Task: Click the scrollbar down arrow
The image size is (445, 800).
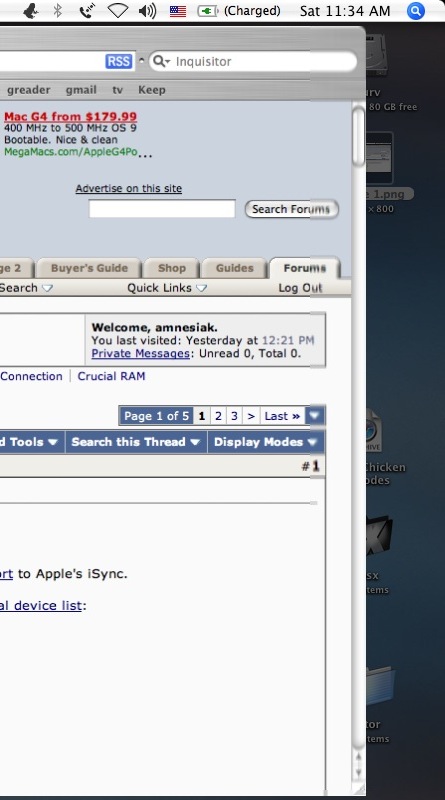Action: click(358, 772)
